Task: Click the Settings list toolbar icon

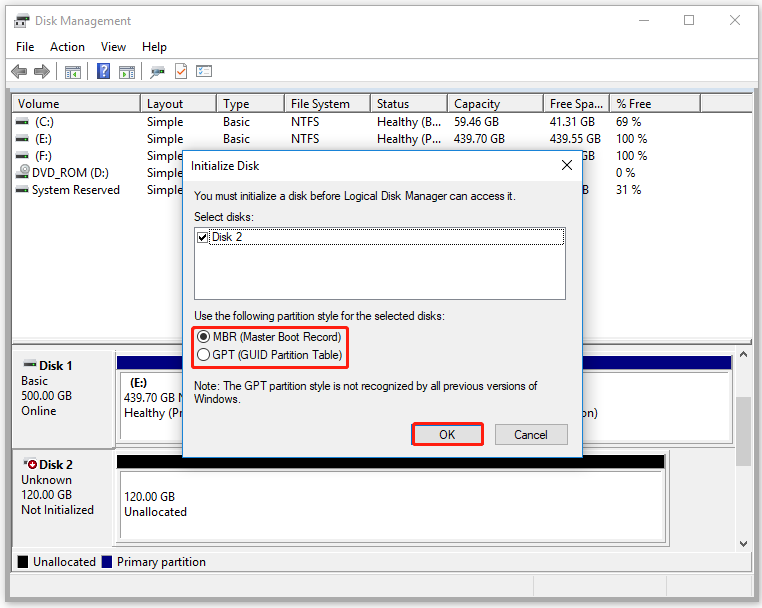Action: [204, 71]
